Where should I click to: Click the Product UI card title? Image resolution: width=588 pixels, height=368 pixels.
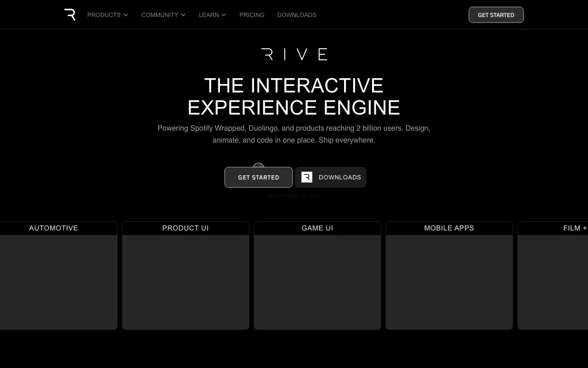pyautogui.click(x=186, y=228)
